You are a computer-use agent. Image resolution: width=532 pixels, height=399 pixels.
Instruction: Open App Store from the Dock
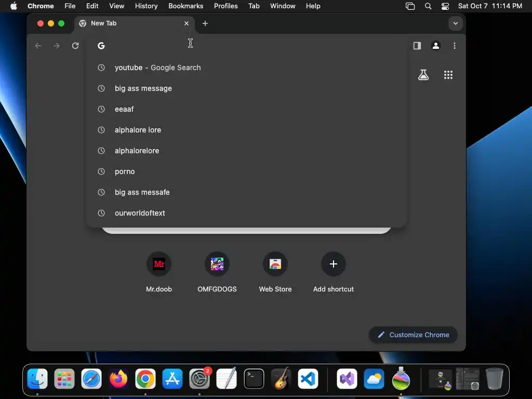point(172,379)
